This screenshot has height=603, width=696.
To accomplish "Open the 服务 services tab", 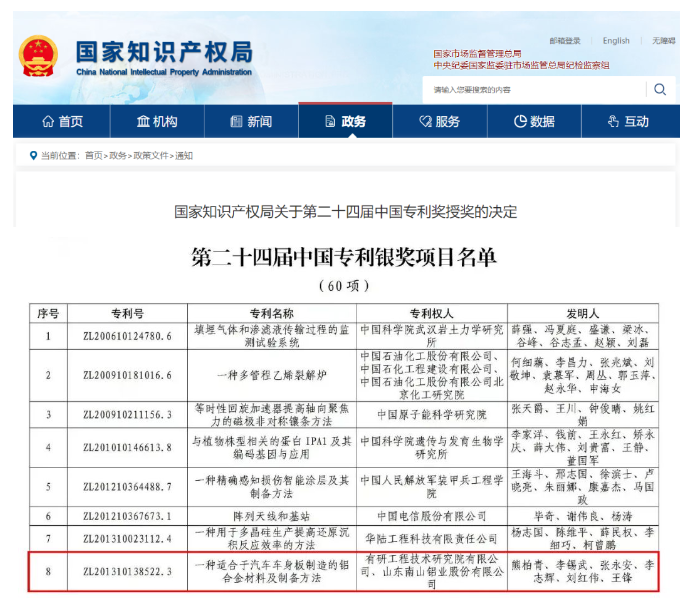I will pyautogui.click(x=439, y=122).
